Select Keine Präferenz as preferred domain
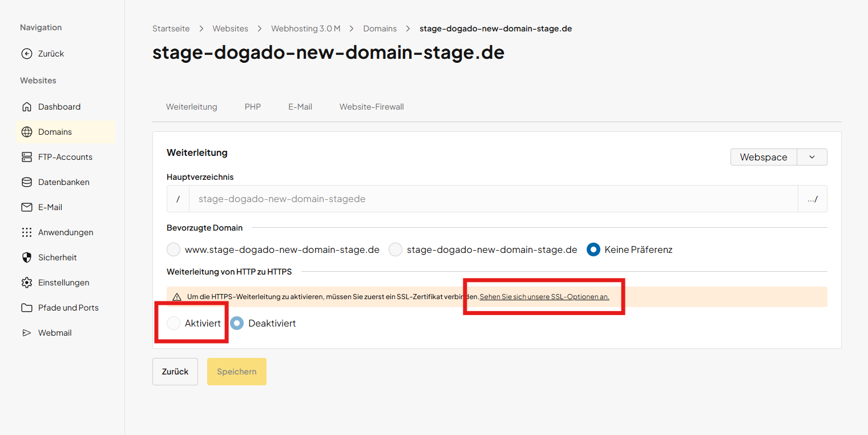This screenshot has width=868, height=435. pyautogui.click(x=594, y=249)
